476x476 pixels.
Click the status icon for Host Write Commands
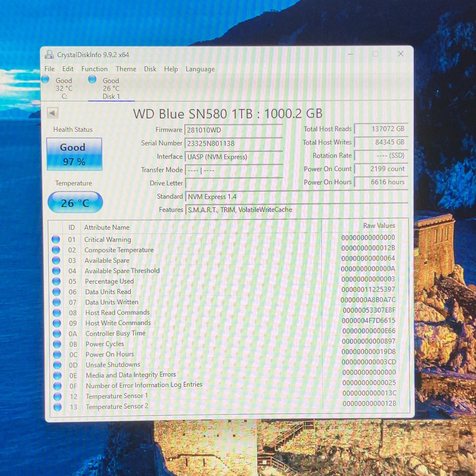pos(57,323)
